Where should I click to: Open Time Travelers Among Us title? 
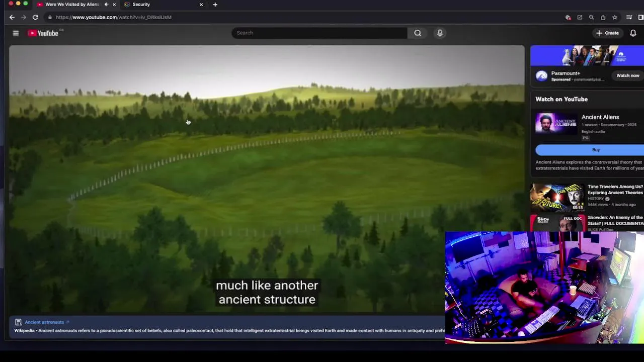(x=615, y=190)
